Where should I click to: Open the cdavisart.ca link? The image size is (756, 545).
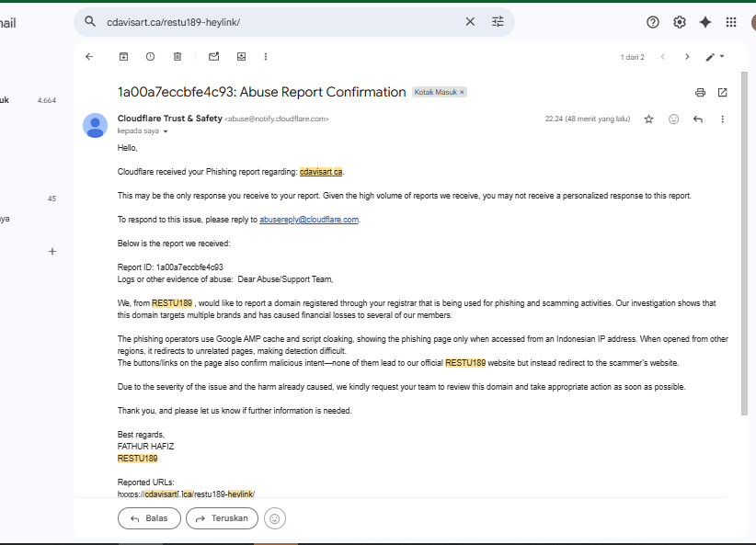(x=321, y=172)
